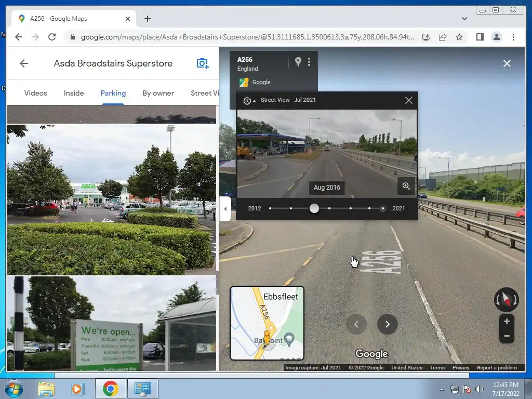Expand the tab search dropdown
The width and height of the screenshot is (532, 399).
[x=464, y=19]
